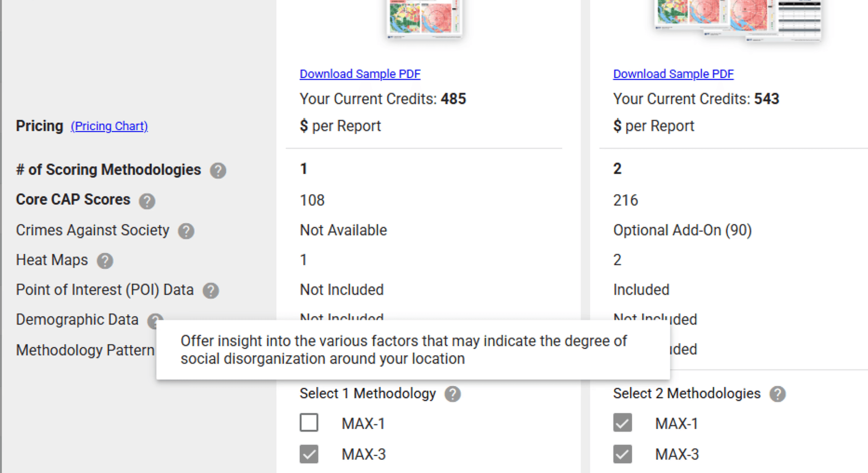This screenshot has height=473, width=868.
Task: Select the 'Not Available' Crimes Against Society value
Action: [x=343, y=230]
